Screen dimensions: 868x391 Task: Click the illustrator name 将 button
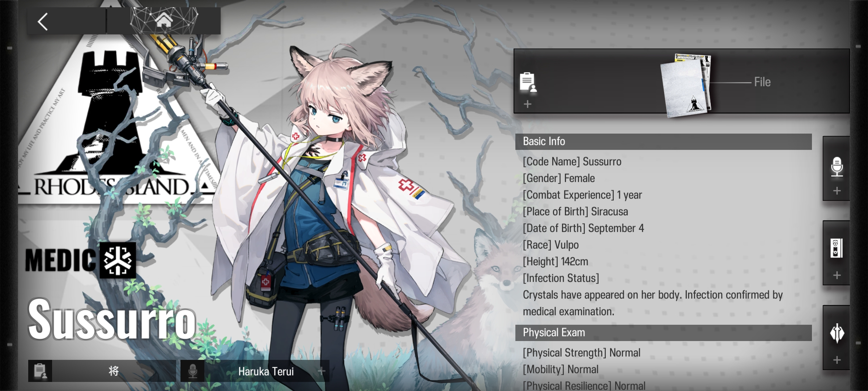[x=114, y=371]
